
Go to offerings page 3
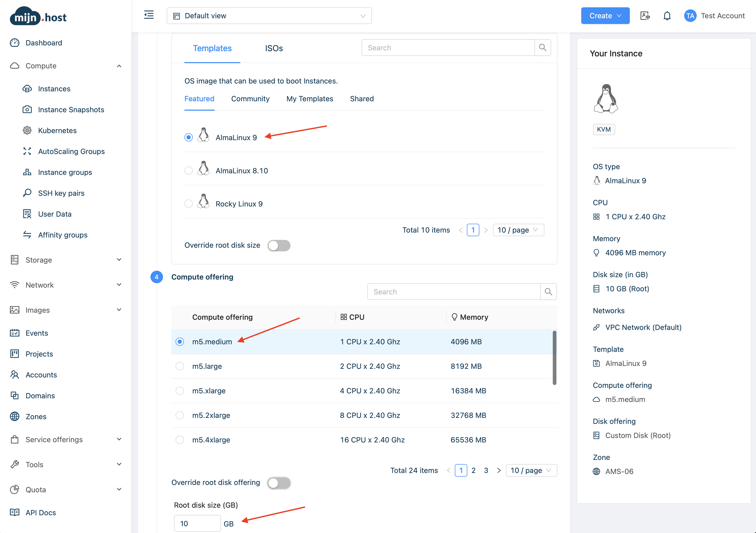pyautogui.click(x=486, y=470)
